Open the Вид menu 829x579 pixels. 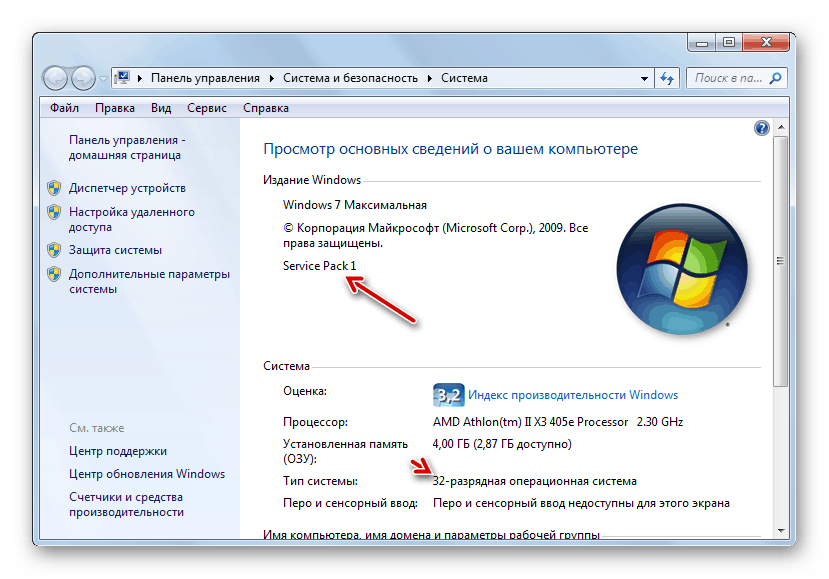point(161,108)
